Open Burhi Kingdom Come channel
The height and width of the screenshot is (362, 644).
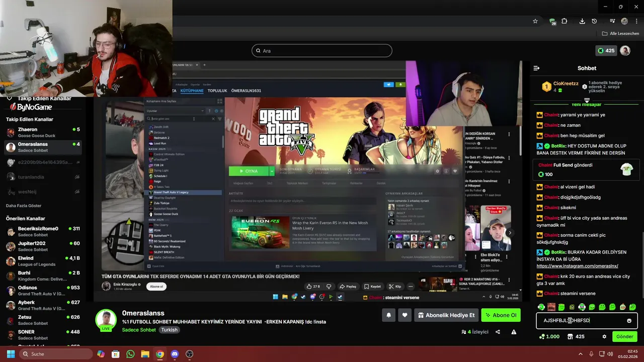point(43,276)
